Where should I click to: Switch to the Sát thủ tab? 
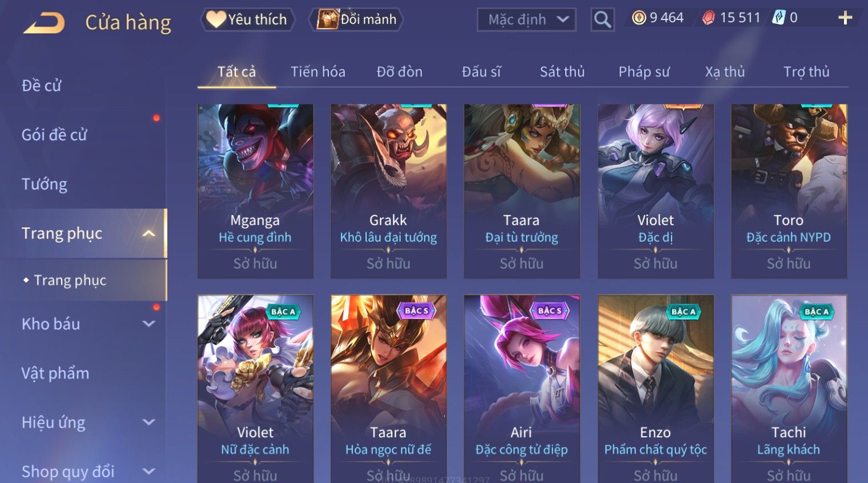(x=562, y=72)
